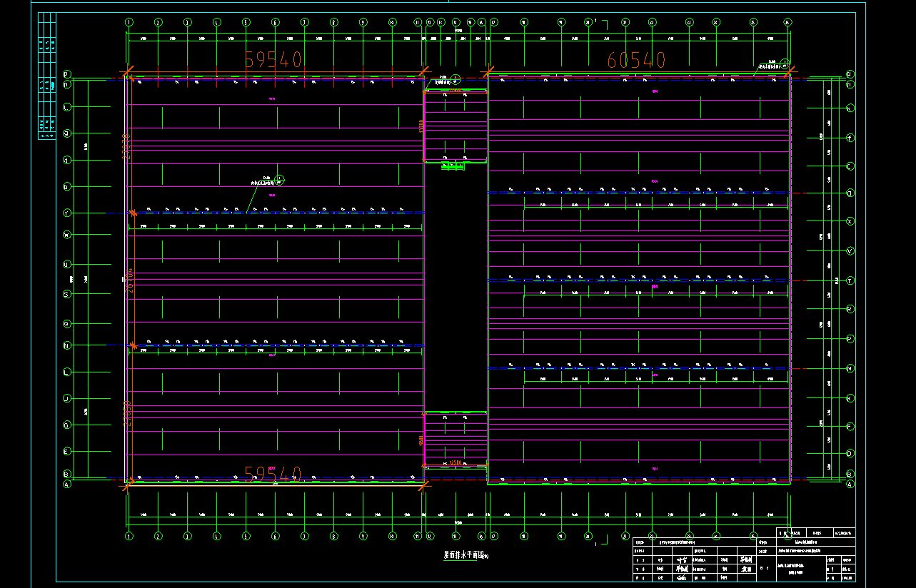This screenshot has width=916, height=588.
Task: Select left-side axis bubble L near top
Action: pos(67,107)
